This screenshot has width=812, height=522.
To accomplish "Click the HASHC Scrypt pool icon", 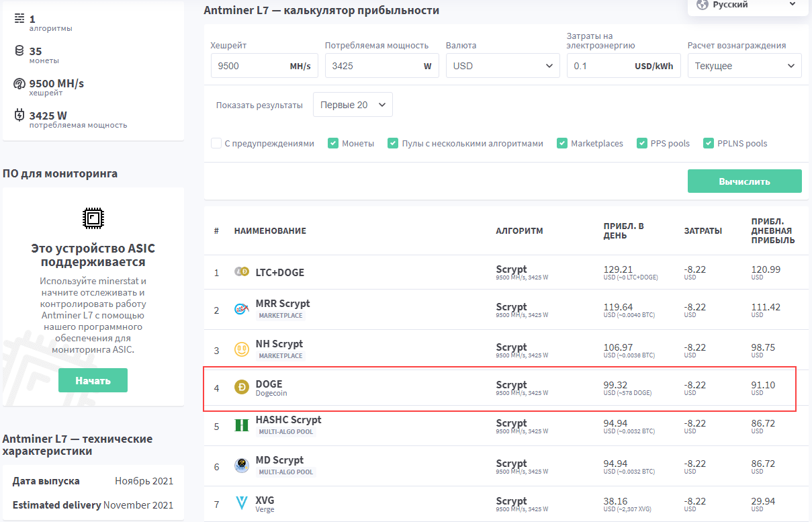I will point(241,425).
